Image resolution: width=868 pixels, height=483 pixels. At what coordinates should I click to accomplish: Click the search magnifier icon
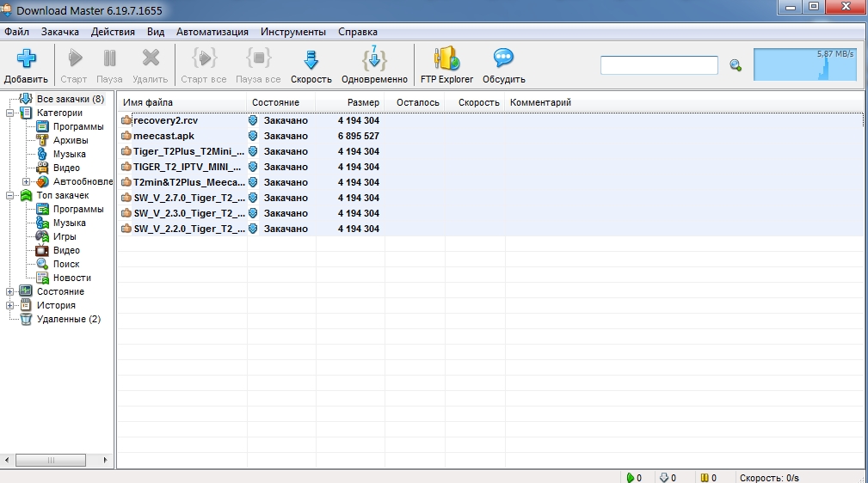[x=736, y=65]
